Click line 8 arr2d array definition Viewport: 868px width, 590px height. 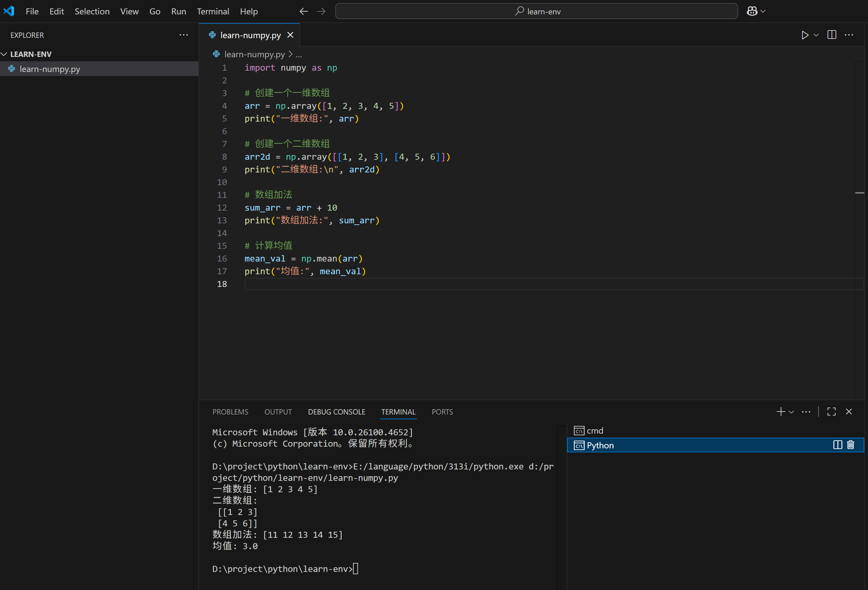point(347,157)
